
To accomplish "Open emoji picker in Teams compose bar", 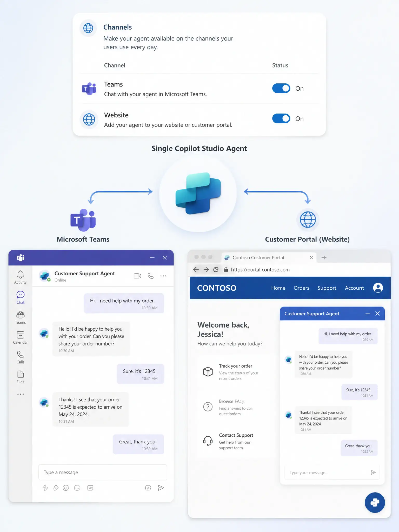I will pyautogui.click(x=66, y=488).
